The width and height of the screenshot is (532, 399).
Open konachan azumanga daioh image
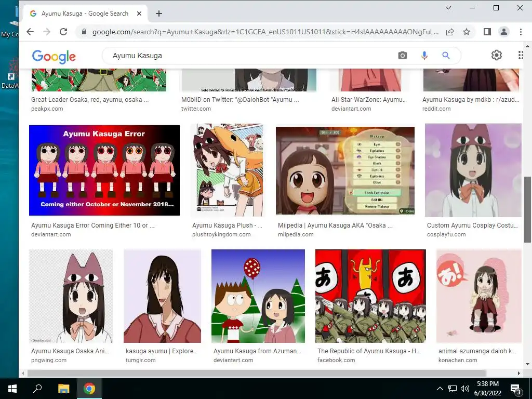[x=478, y=296]
